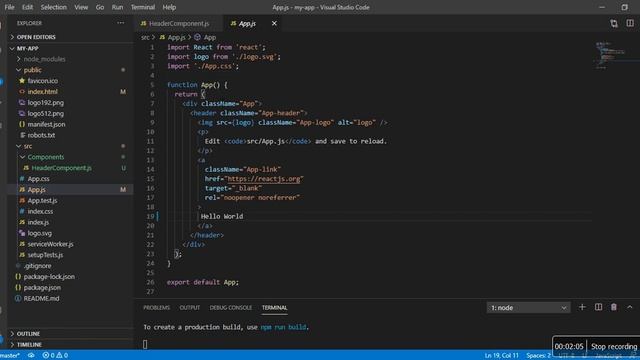Open index.css file

[40, 211]
